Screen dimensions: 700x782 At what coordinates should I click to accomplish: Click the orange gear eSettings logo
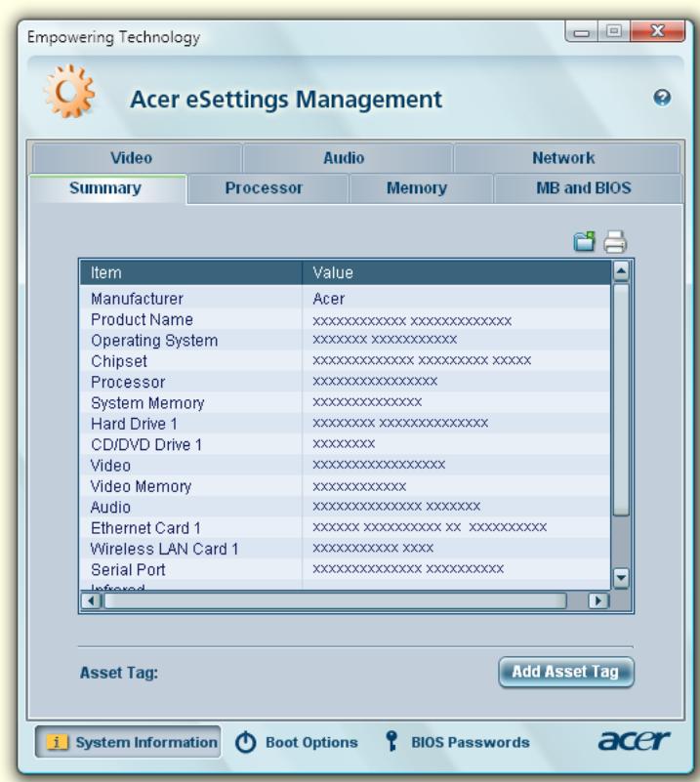click(69, 91)
